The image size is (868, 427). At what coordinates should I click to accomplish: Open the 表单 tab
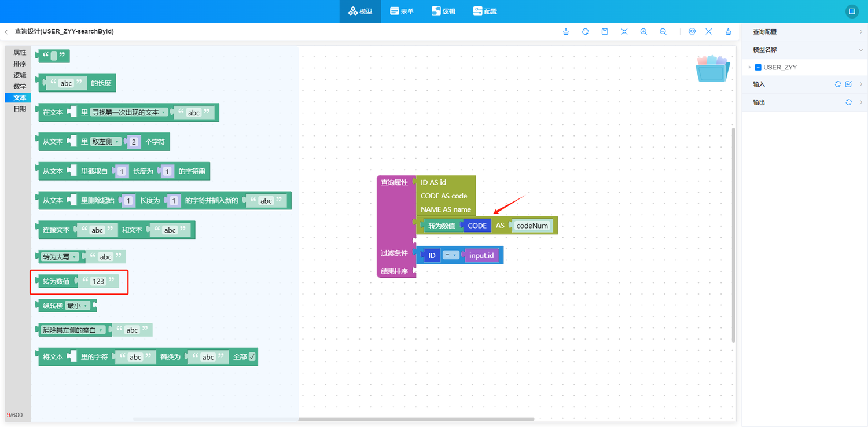402,11
